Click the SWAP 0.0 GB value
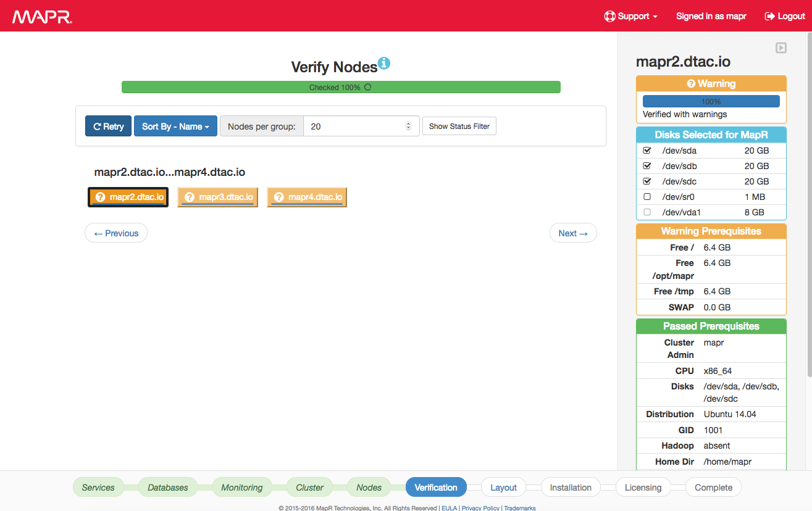The image size is (812, 511). [717, 307]
